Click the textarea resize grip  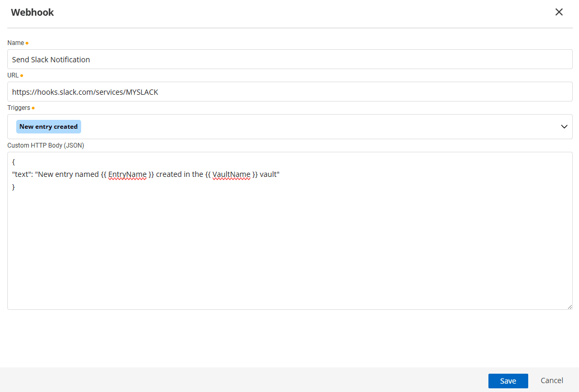pos(570,306)
